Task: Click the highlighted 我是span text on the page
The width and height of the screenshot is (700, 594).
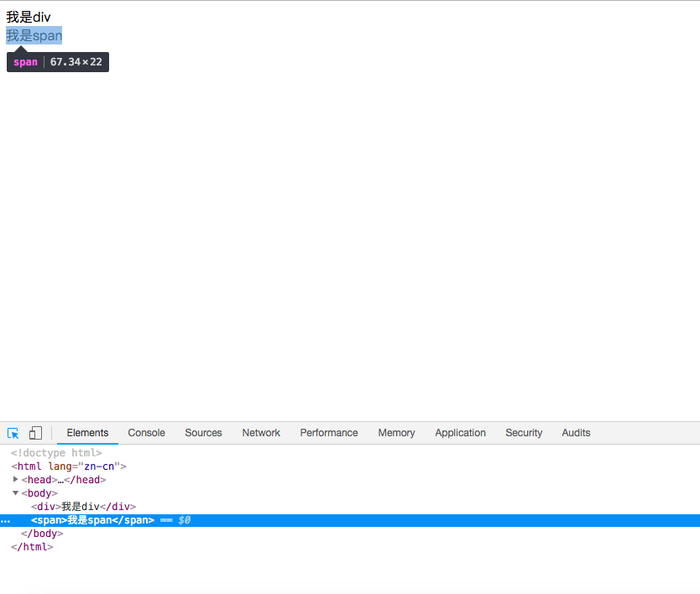Action: pos(34,35)
